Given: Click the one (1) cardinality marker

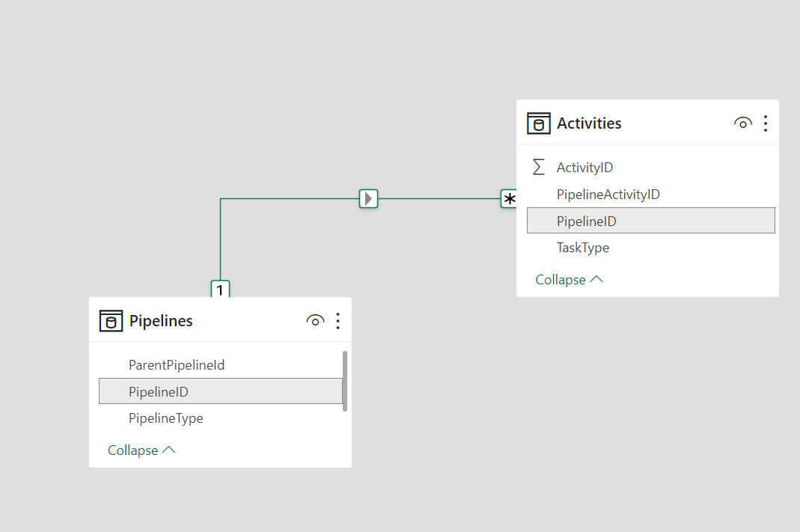Looking at the screenshot, I should 221,289.
